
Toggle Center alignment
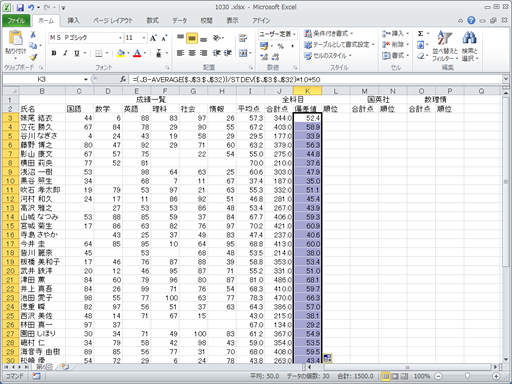tap(192, 53)
